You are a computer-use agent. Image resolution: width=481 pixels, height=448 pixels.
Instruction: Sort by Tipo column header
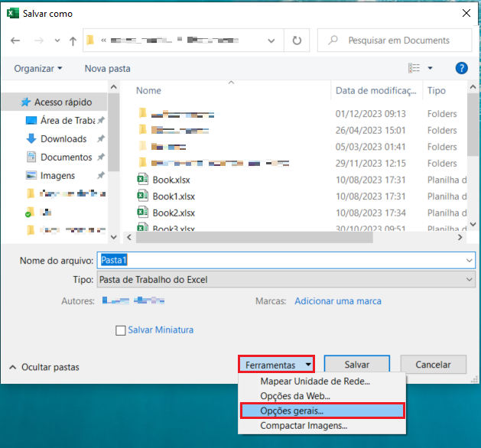coord(436,90)
